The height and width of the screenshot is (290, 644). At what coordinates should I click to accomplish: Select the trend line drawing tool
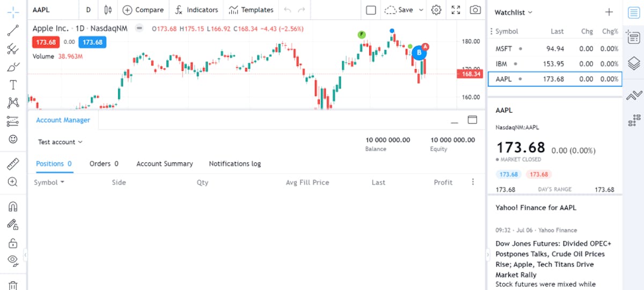point(13,31)
